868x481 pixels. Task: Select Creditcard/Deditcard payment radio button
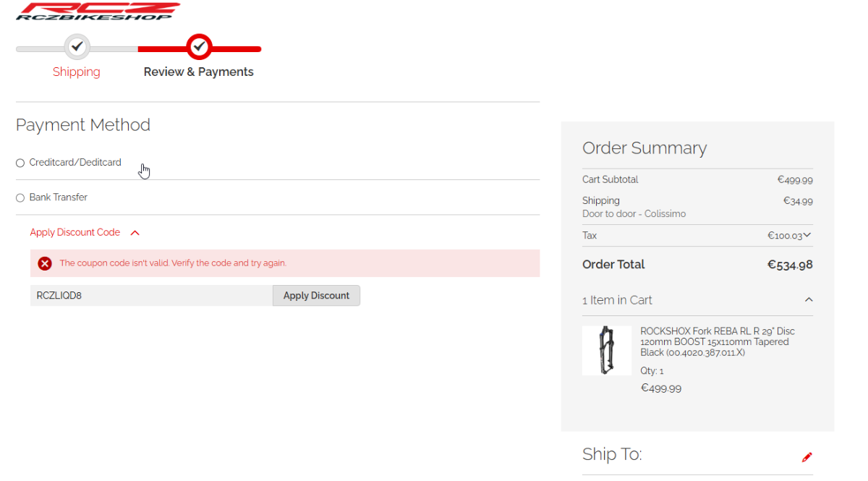tap(20, 163)
